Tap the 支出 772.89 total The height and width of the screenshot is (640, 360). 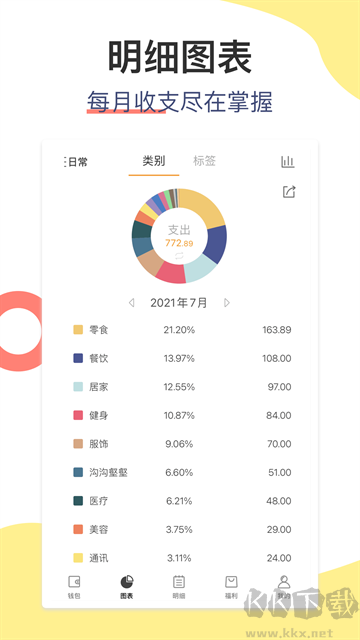click(x=179, y=236)
